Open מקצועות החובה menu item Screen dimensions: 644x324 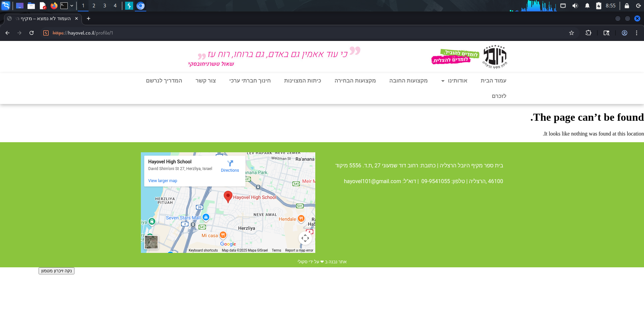click(408, 80)
